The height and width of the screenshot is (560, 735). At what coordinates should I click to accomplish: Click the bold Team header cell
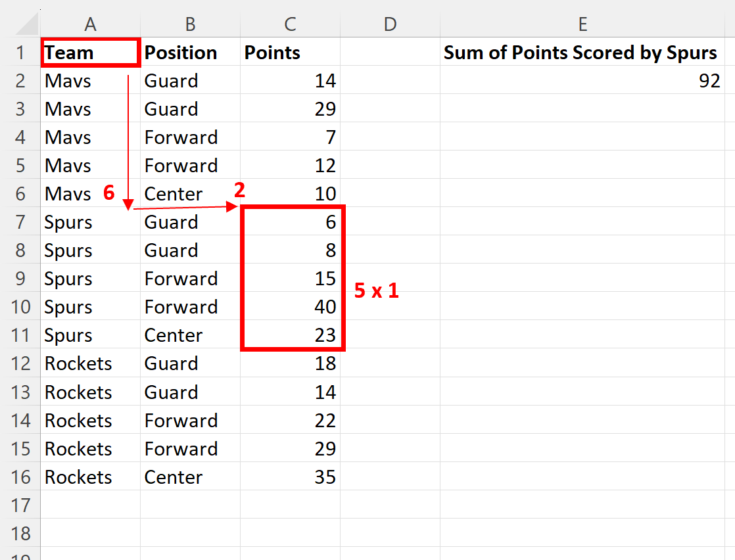(x=91, y=53)
